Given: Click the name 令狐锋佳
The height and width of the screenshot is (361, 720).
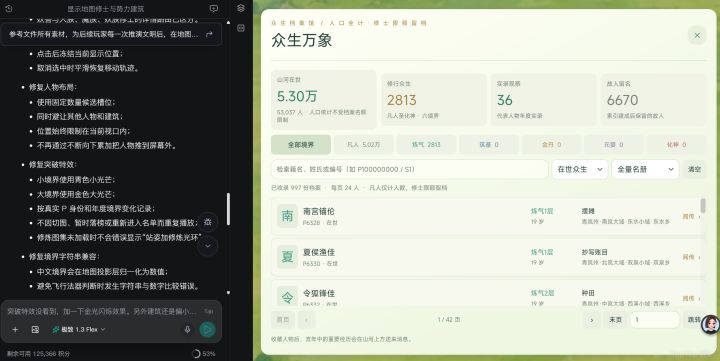Looking at the screenshot, I should coord(319,293).
